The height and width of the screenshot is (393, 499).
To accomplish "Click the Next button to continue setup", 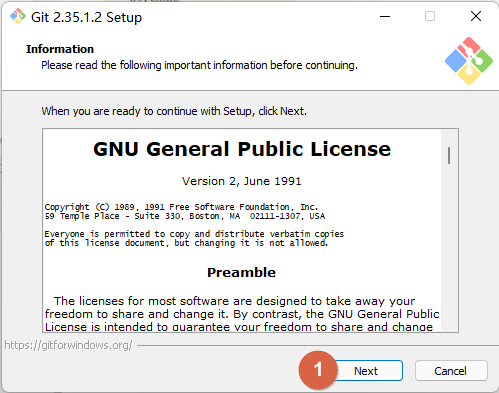I will pos(367,371).
